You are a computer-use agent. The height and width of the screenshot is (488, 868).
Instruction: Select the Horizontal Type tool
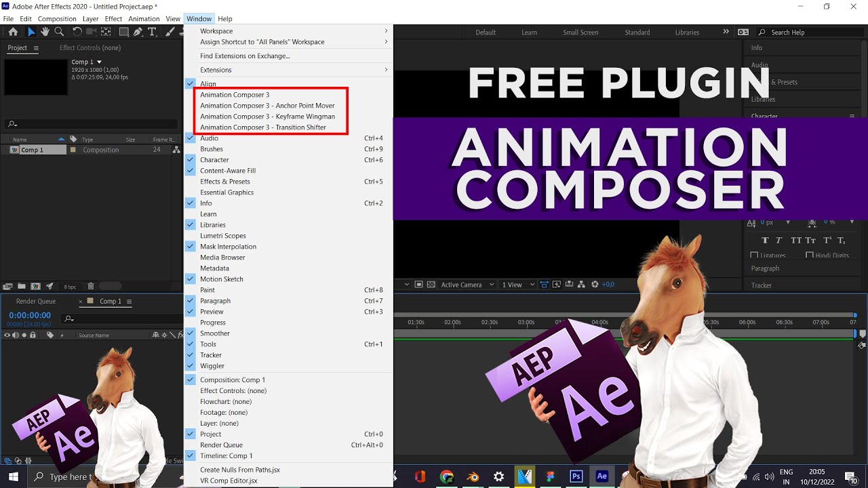[152, 32]
